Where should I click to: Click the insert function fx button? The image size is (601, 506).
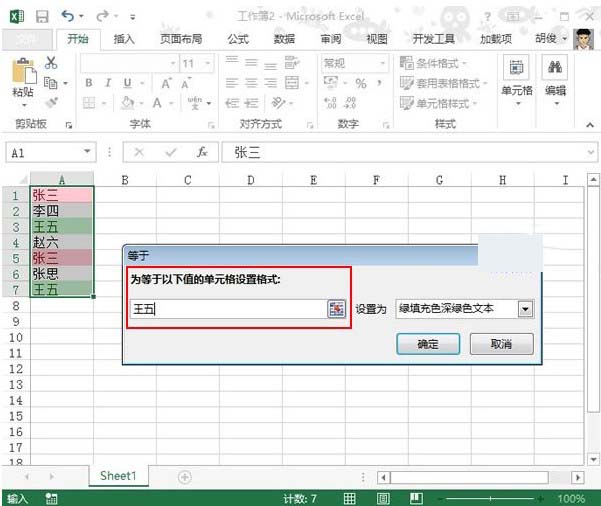[202, 153]
